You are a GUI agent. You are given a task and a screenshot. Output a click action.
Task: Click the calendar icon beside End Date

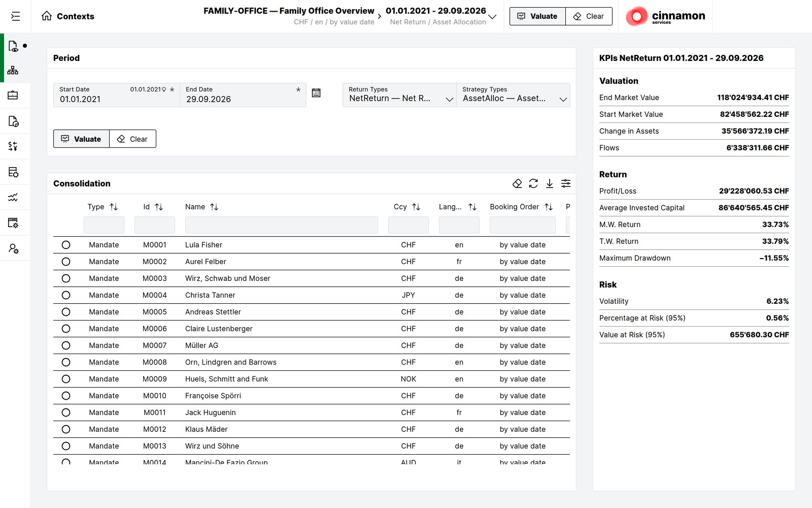tap(316, 93)
